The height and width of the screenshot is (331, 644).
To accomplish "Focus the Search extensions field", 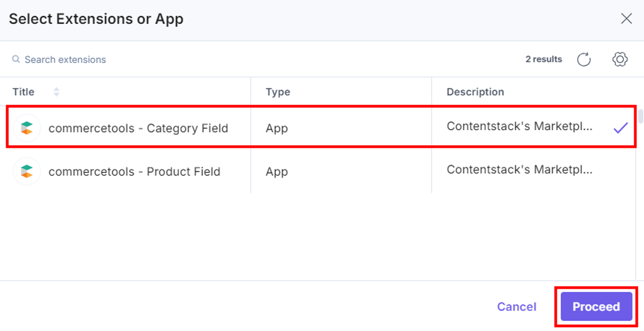I will (x=65, y=59).
